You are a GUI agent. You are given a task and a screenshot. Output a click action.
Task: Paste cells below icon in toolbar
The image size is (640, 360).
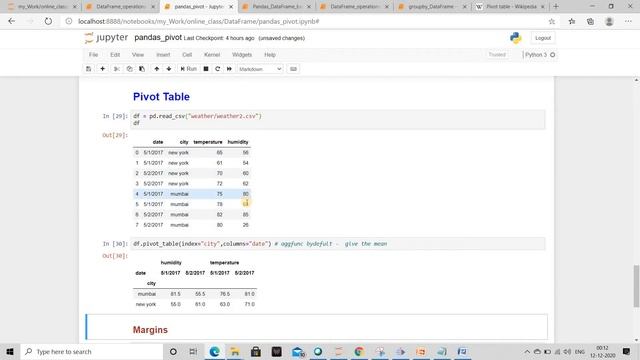142,69
